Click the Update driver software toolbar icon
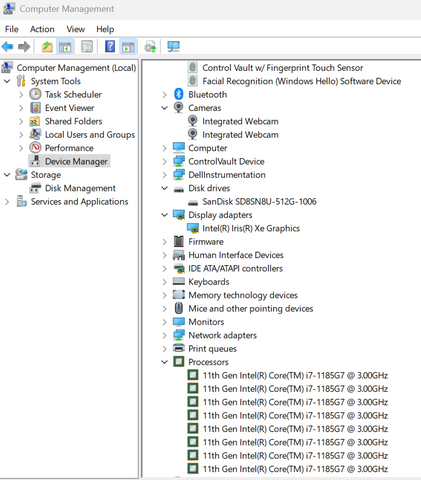 tap(150, 47)
